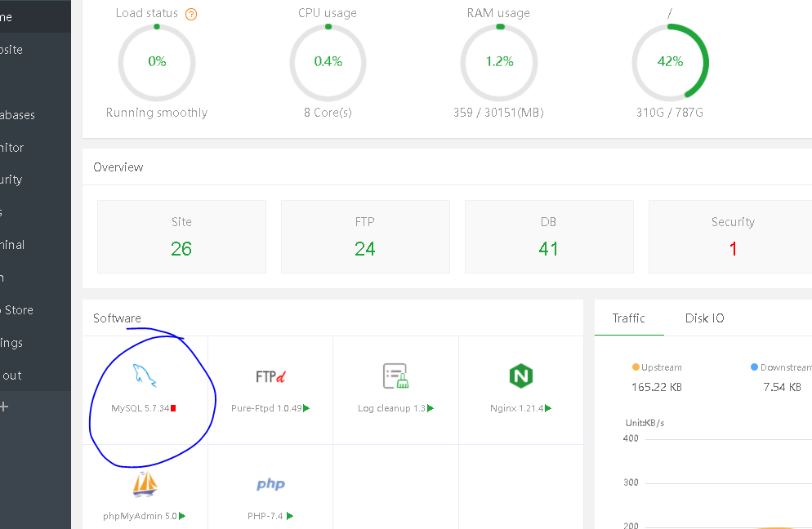Image resolution: width=812 pixels, height=529 pixels.
Task: Open App Store in the sidebar
Action: pyautogui.click(x=16, y=310)
